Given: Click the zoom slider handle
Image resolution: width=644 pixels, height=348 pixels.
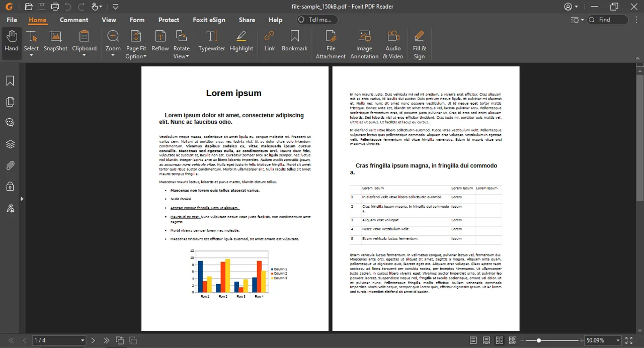Looking at the screenshot, I should [x=539, y=340].
